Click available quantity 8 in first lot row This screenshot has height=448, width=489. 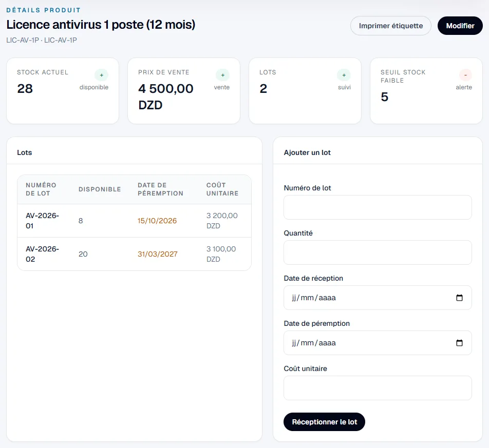[x=81, y=221]
